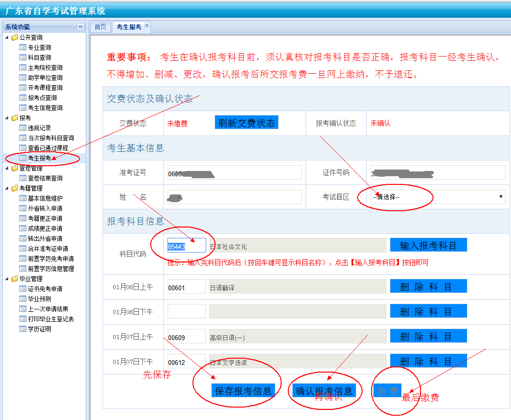511x420 pixels.
Task: Click 确认报考信息 button
Action: click(x=324, y=390)
